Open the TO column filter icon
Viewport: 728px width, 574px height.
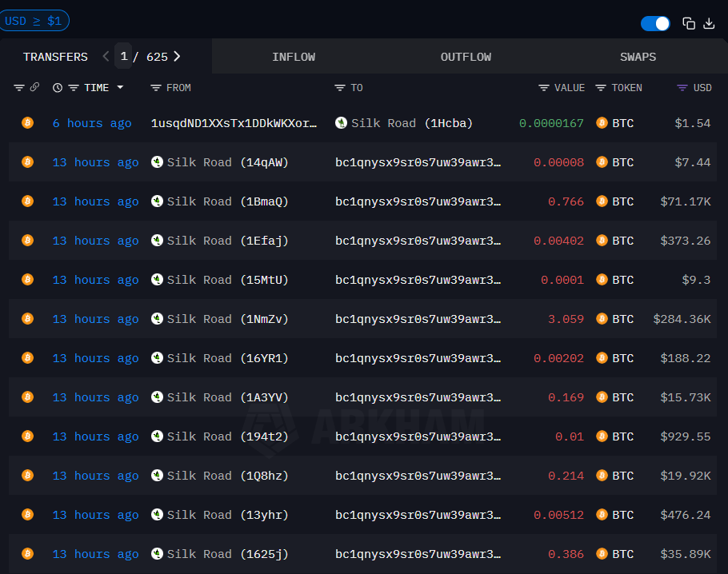340,88
